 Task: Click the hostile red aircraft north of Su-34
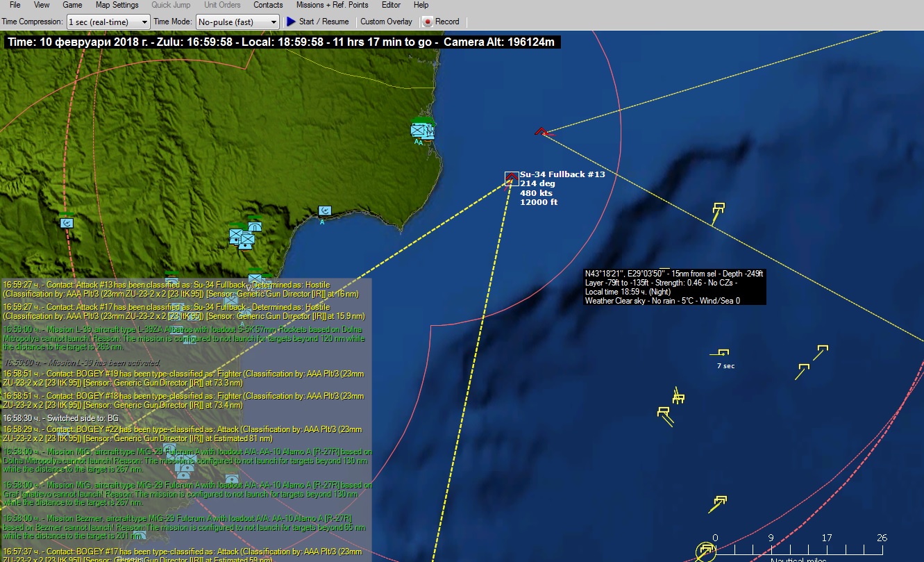[541, 131]
